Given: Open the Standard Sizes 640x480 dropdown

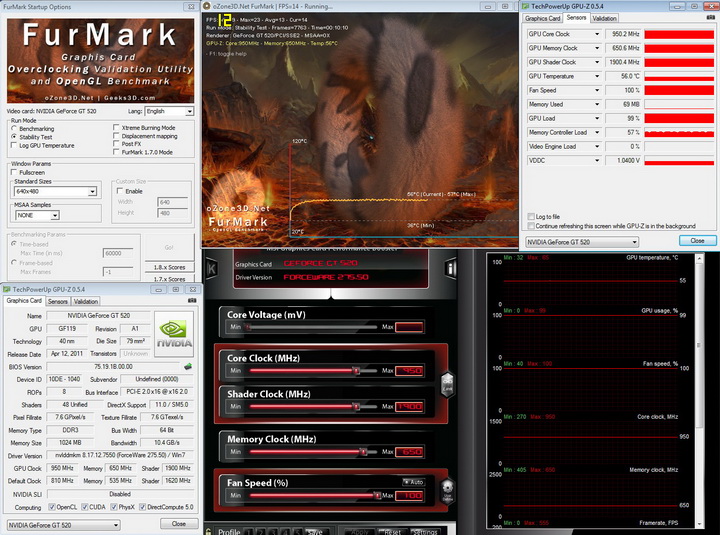Looking at the screenshot, I should 55,191.
